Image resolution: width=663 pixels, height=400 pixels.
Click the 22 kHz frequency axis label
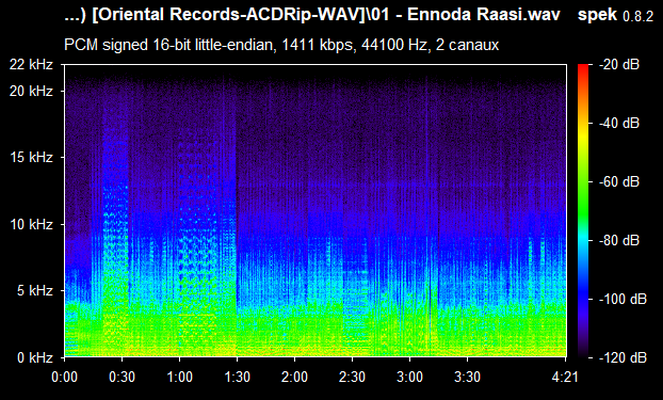pyautogui.click(x=32, y=65)
